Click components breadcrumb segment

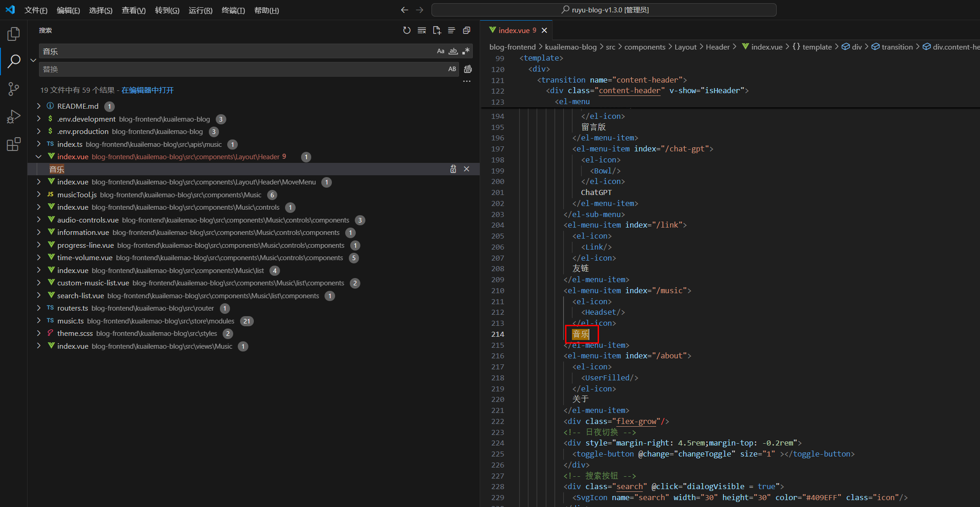pos(644,47)
